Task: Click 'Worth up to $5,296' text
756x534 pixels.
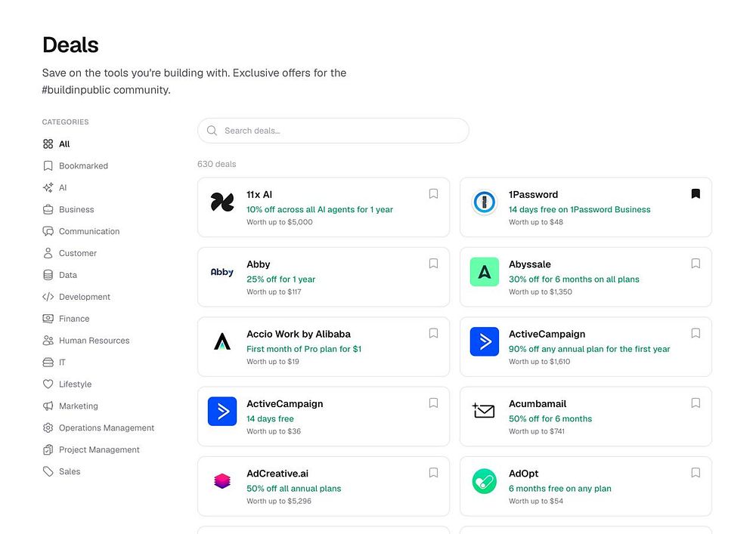Action: click(279, 501)
